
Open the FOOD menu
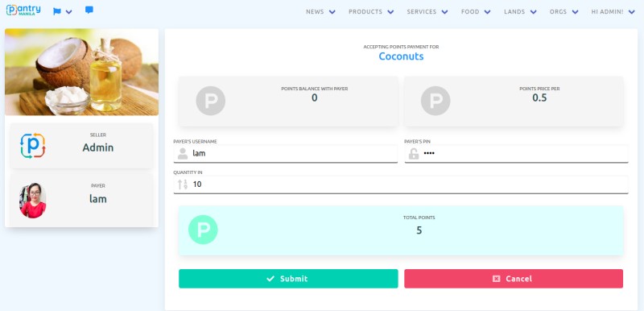pyautogui.click(x=476, y=12)
